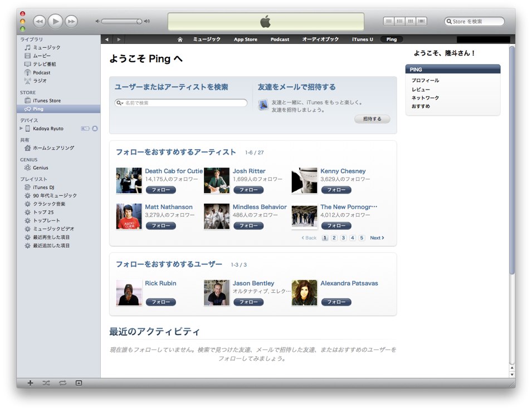Go forward with the store forward arrow

tap(119, 40)
